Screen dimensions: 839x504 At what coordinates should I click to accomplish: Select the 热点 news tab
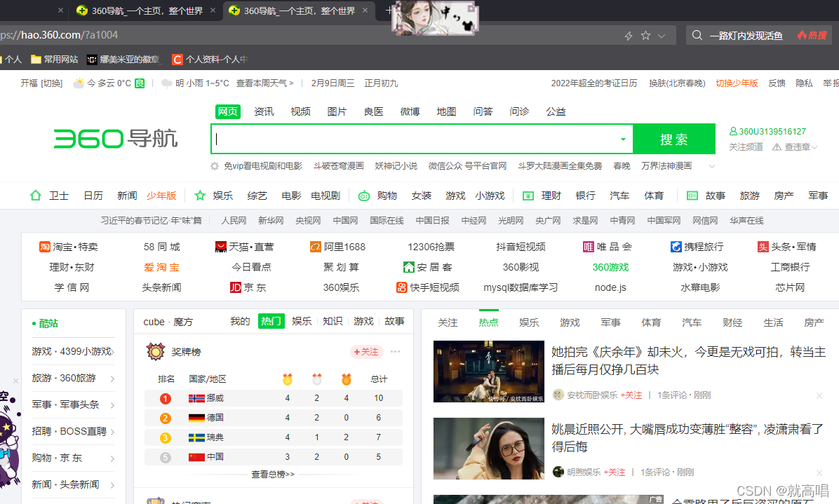(488, 322)
